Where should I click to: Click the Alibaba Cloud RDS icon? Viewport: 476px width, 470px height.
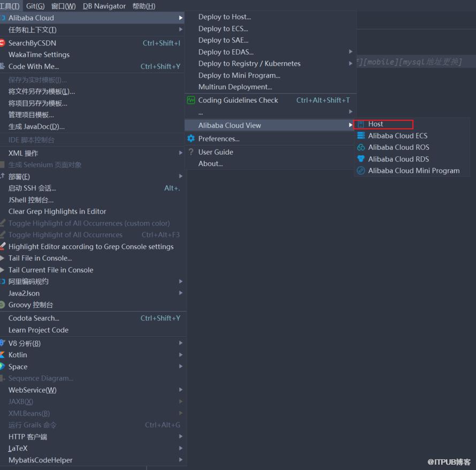[x=361, y=159]
